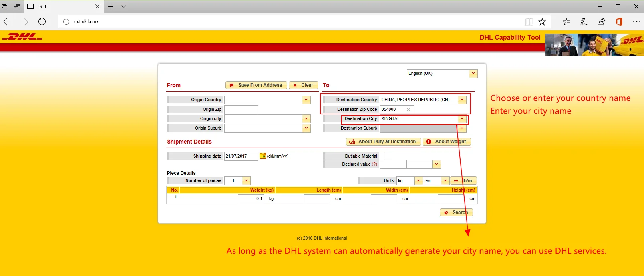Open a new tab with plus icon
The height and width of the screenshot is (276, 644).
click(x=111, y=6)
